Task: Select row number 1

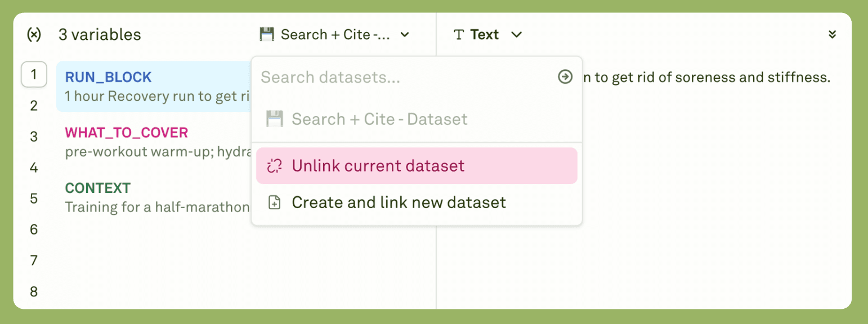Action: 34,74
